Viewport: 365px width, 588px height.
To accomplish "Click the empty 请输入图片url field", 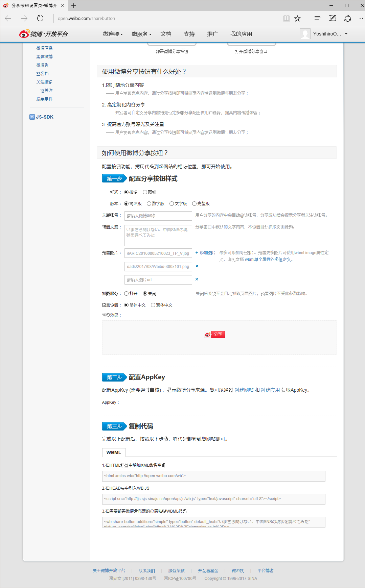I will tap(158, 280).
